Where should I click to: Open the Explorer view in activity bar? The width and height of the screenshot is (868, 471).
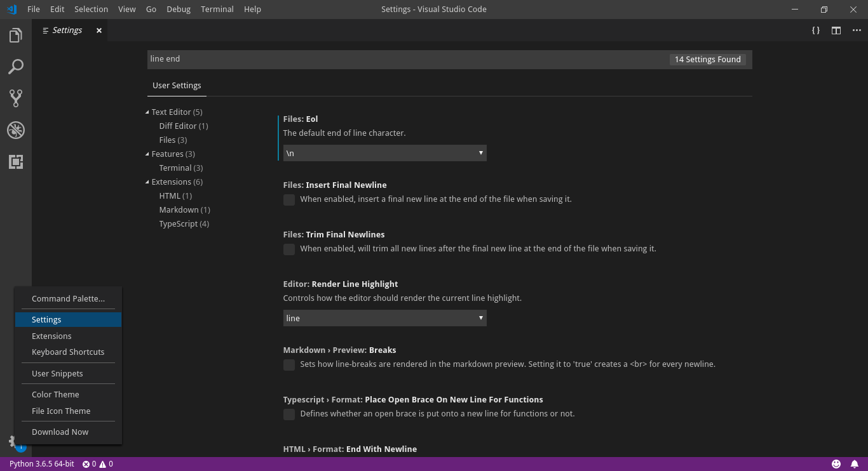click(x=16, y=36)
